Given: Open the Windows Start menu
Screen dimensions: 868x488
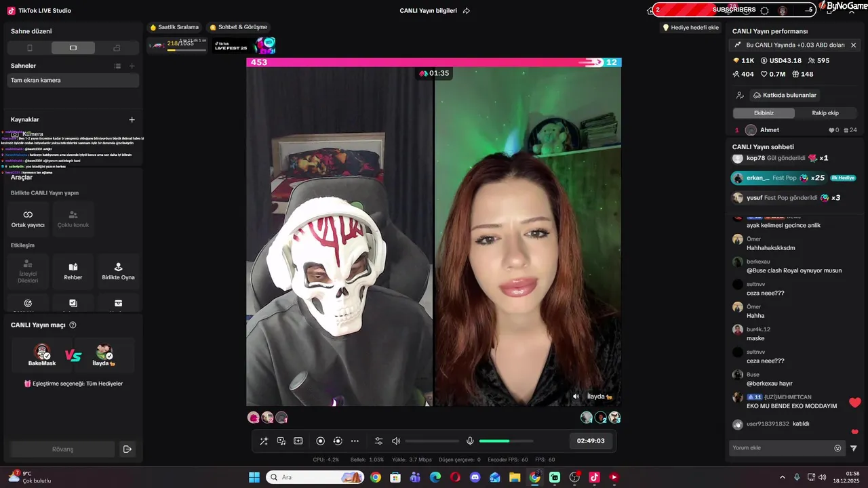Looking at the screenshot, I should (254, 477).
